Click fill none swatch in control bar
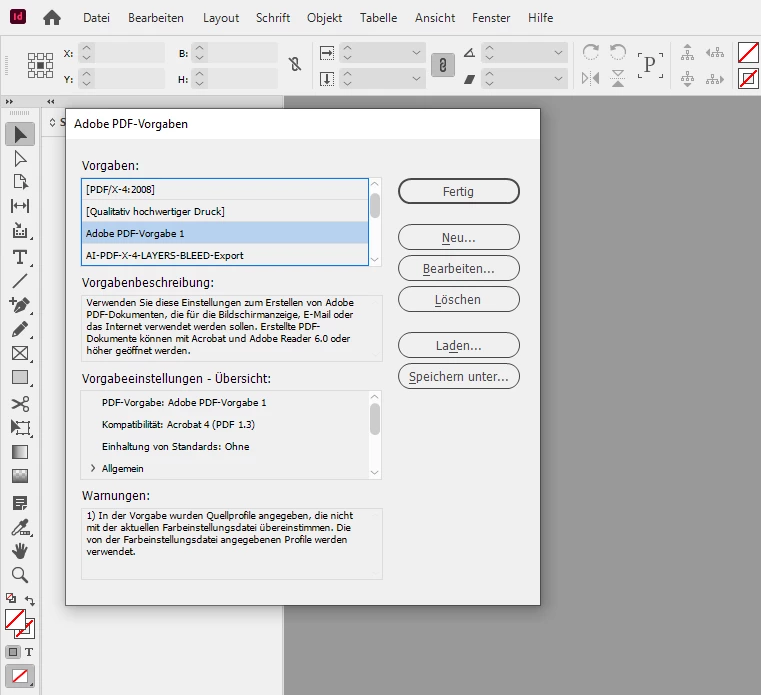Image resolution: width=761 pixels, height=695 pixels. click(x=748, y=52)
